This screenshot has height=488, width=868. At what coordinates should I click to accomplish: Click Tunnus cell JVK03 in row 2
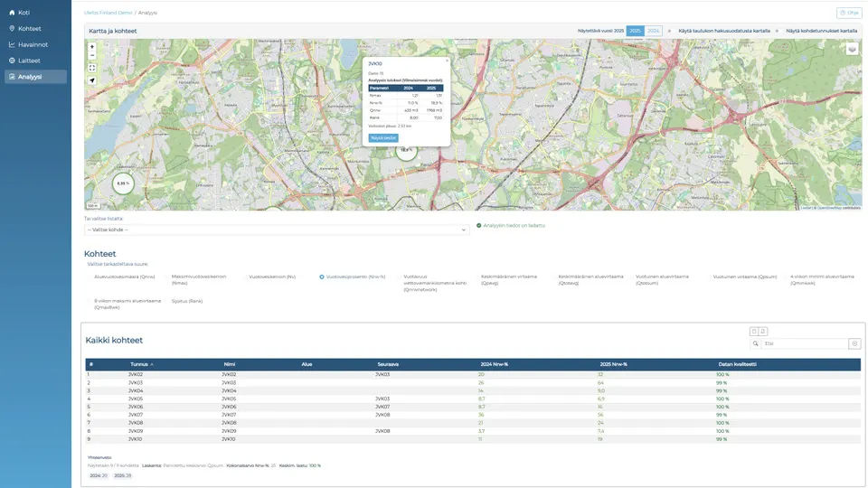136,383
